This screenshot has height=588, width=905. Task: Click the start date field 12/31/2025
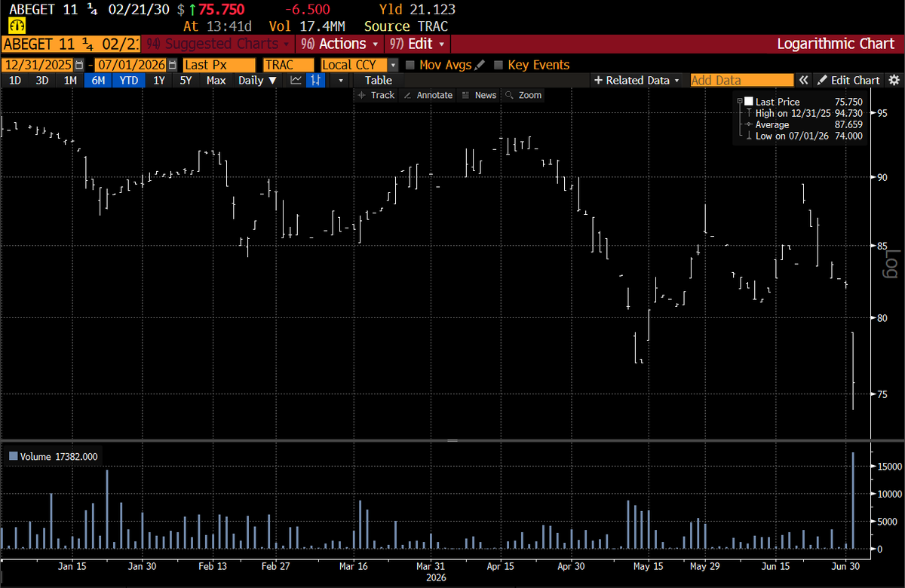tap(37, 66)
